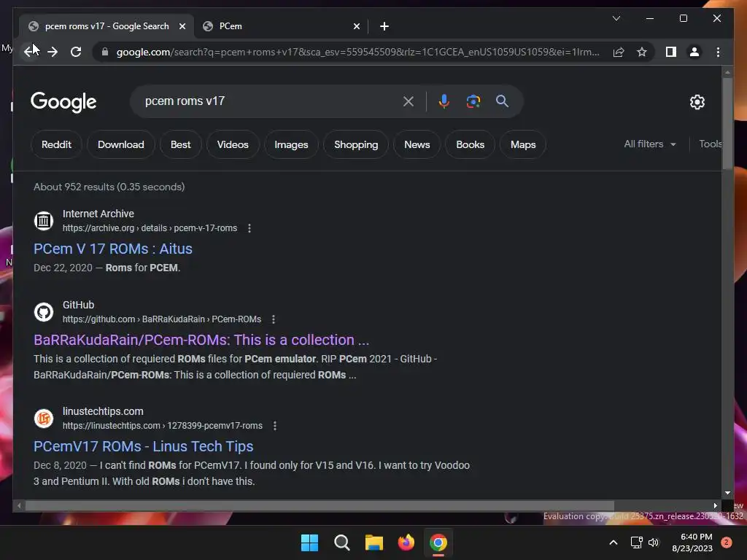Switch to Videos results
This screenshot has width=747, height=560.
(x=233, y=144)
